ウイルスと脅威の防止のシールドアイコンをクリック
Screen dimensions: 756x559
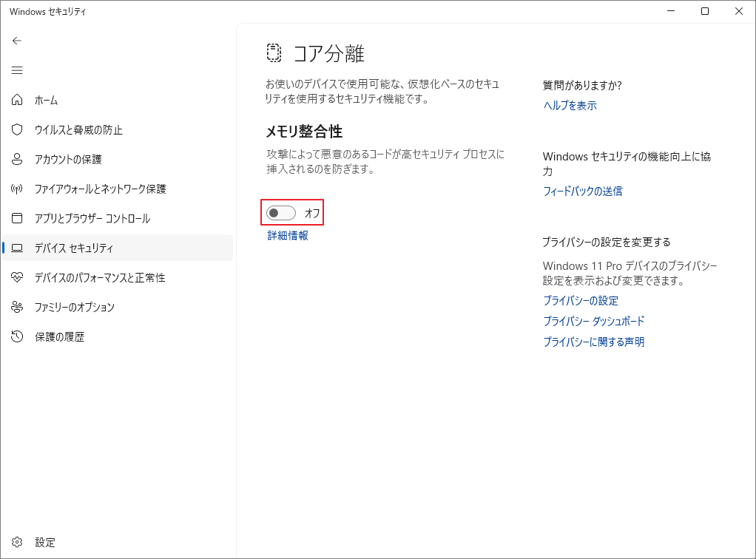pyautogui.click(x=17, y=129)
